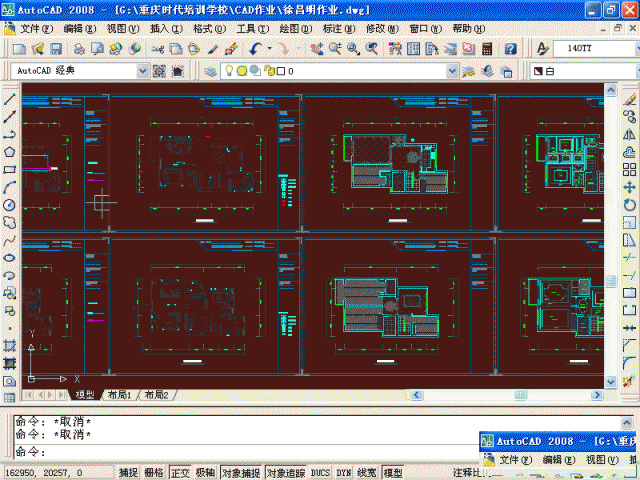640x480 pixels.
Task: Click the Zoom Realtime magnifier icon
Action: point(335,48)
